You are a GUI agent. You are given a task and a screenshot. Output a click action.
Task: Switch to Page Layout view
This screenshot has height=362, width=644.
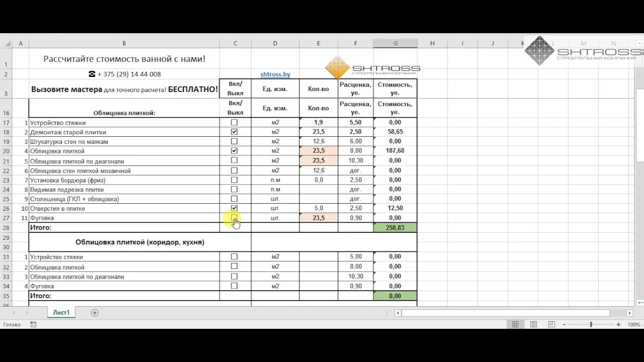click(x=533, y=325)
